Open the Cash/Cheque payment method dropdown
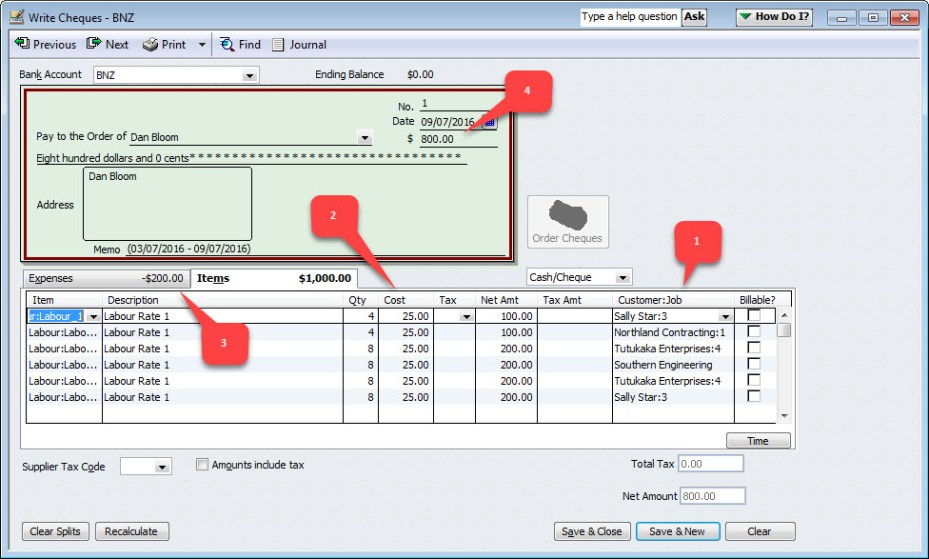This screenshot has width=929, height=559. pos(623,277)
